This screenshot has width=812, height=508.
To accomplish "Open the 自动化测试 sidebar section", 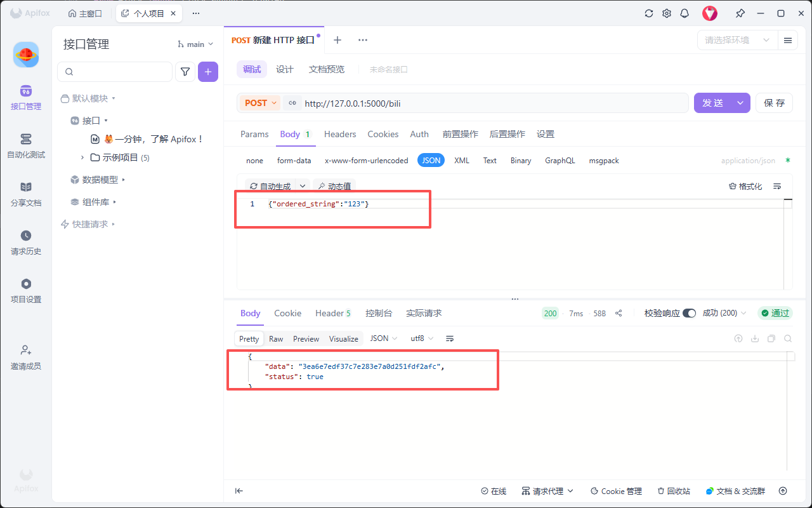I will tap(26, 145).
